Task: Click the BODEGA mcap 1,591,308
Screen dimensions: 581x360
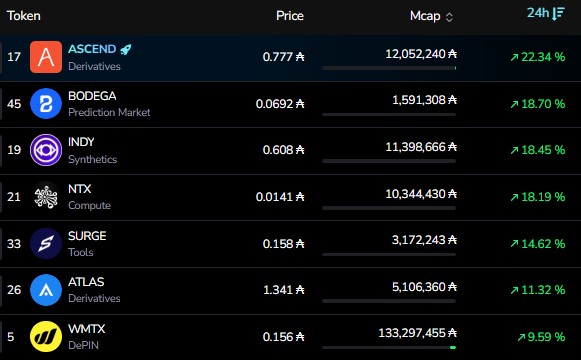Action: coord(425,100)
